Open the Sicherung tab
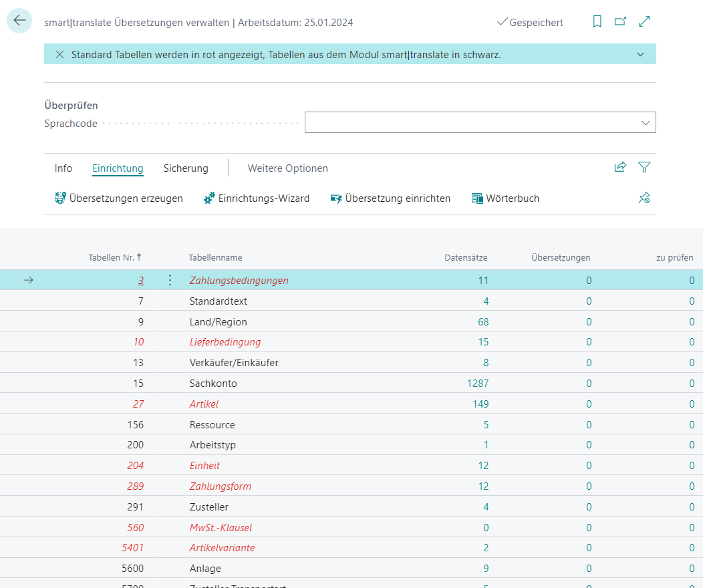Image resolution: width=703 pixels, height=588 pixels. click(x=186, y=168)
